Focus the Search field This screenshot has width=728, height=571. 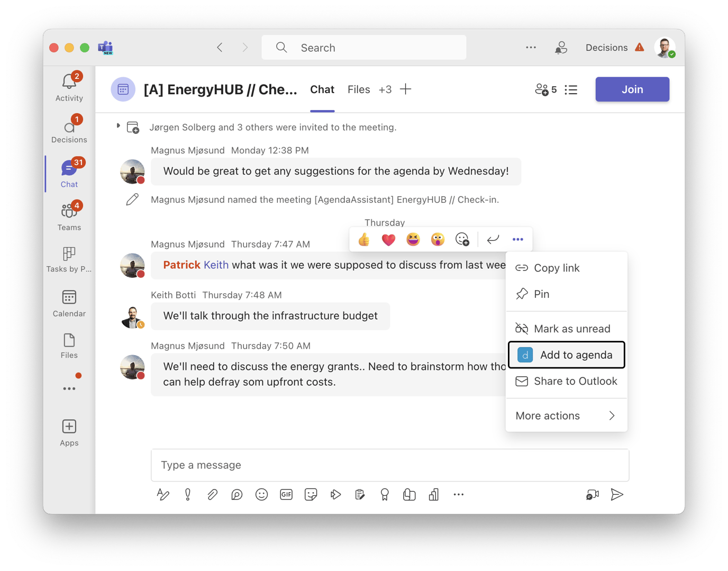(364, 48)
